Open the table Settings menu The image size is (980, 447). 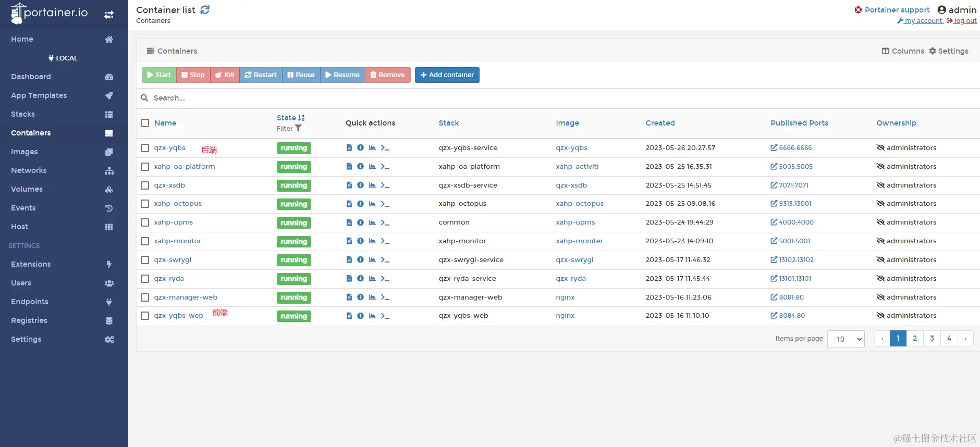(x=949, y=51)
